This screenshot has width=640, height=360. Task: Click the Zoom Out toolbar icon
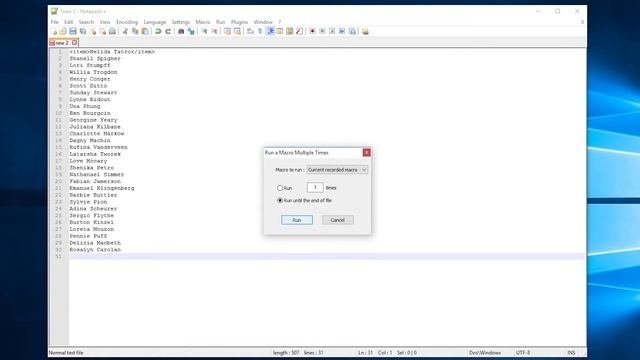[x=214, y=31]
